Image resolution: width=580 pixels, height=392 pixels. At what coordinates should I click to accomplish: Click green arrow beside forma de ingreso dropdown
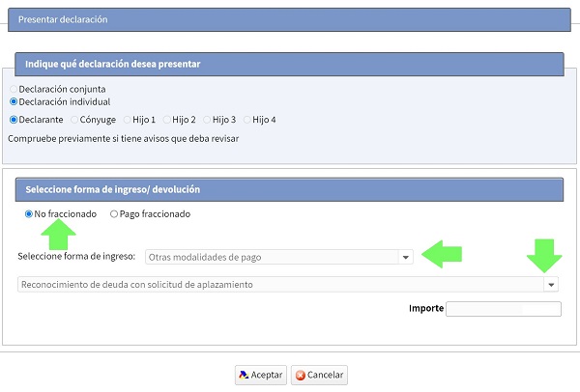(x=444, y=254)
